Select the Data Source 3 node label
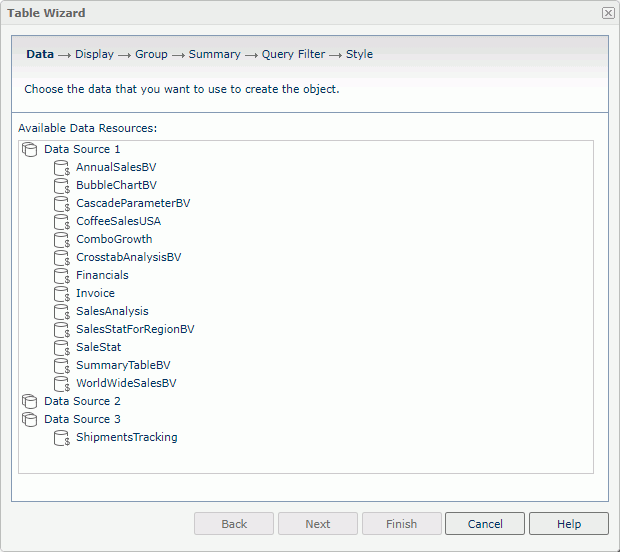620x552 pixels. (x=82, y=419)
